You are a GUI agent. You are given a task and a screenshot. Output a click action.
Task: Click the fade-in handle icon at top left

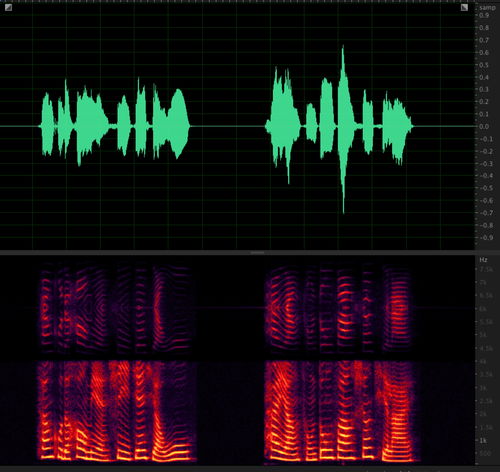point(8,7)
